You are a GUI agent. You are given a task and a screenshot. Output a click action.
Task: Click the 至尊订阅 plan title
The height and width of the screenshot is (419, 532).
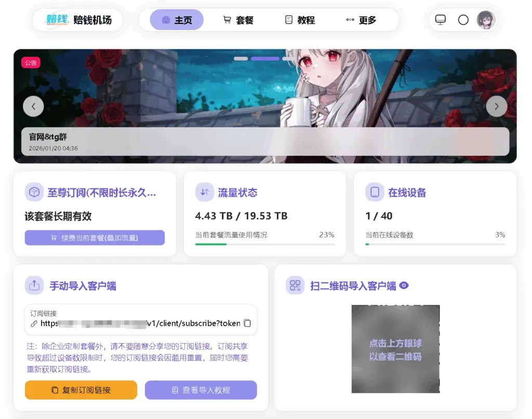102,193
